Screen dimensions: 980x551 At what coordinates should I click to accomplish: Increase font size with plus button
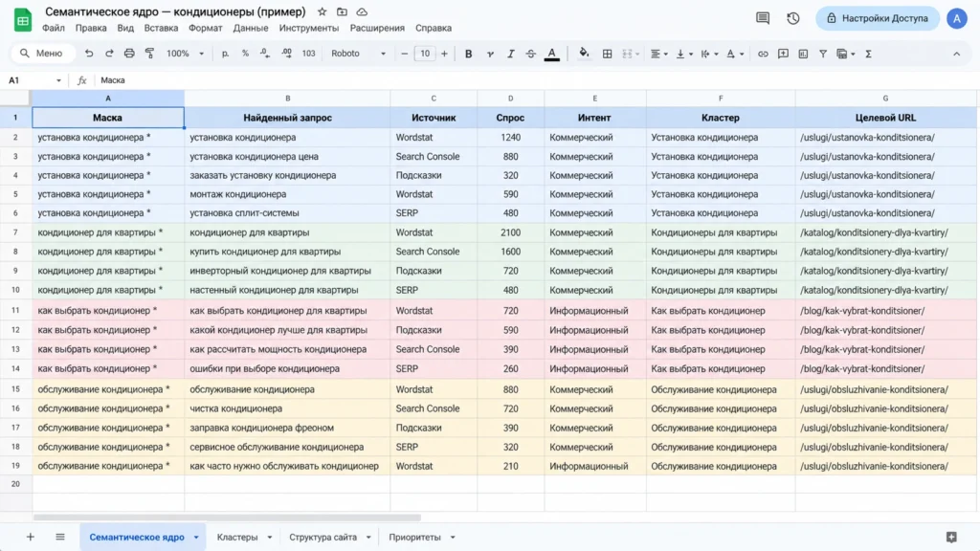pos(444,54)
